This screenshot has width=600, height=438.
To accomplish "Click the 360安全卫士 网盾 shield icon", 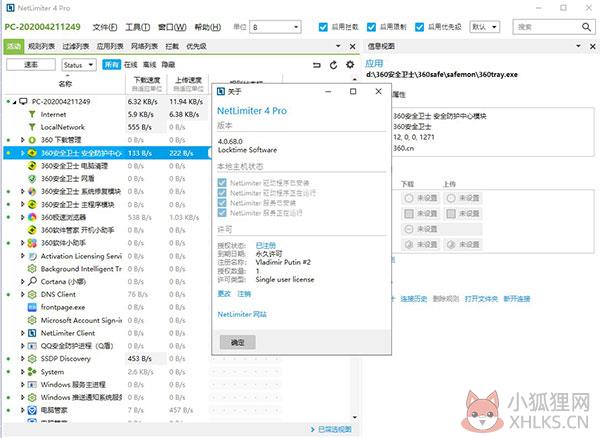I will click(x=33, y=179).
